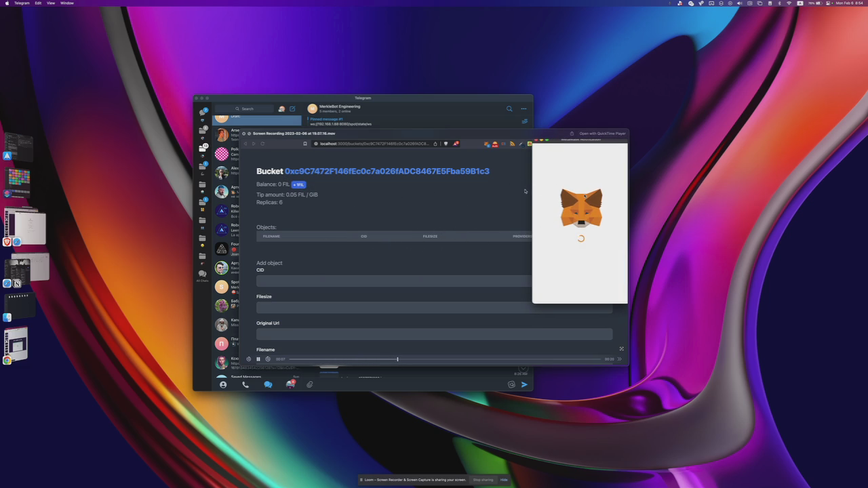The image size is (868, 488).
Task: Send the Telegram message
Action: click(x=524, y=384)
